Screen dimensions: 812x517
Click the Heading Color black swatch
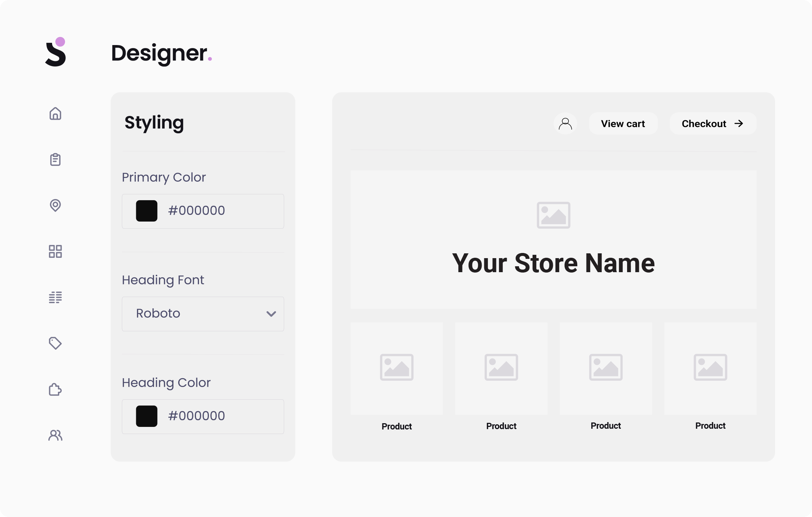click(147, 416)
